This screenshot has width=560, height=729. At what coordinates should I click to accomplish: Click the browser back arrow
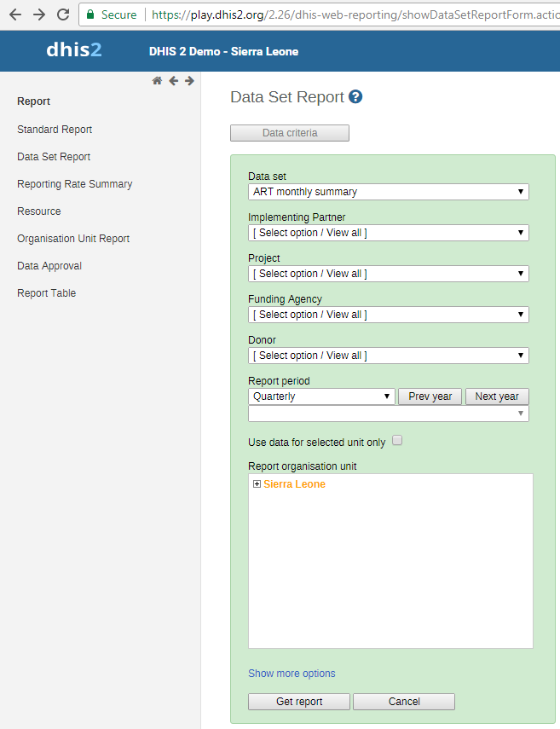pos(15,14)
